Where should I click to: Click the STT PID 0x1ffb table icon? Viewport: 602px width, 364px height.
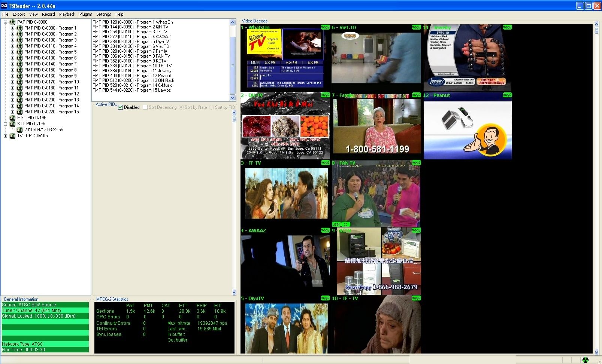point(12,124)
